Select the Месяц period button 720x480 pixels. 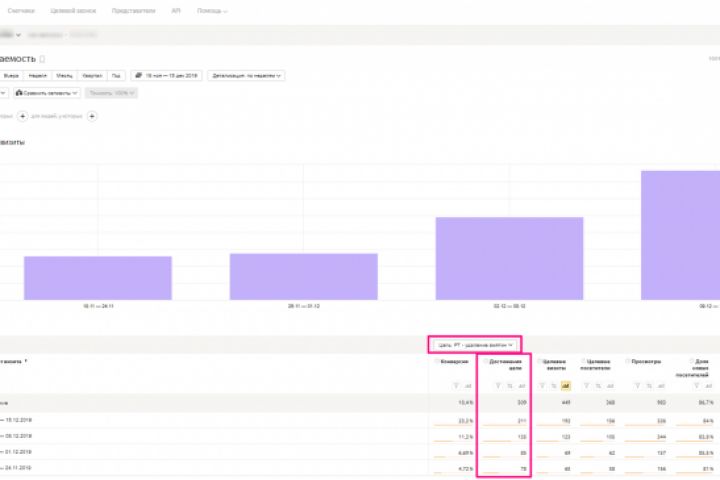point(64,75)
